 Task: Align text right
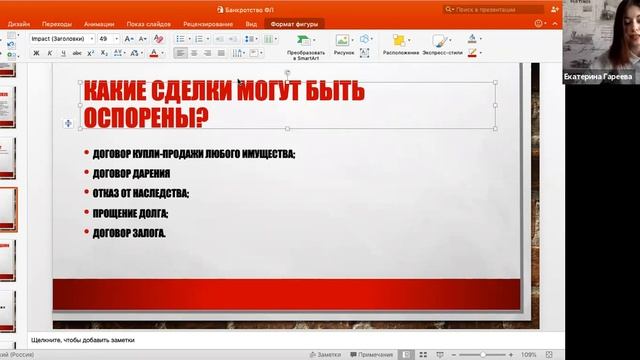pyautogui.click(x=207, y=53)
